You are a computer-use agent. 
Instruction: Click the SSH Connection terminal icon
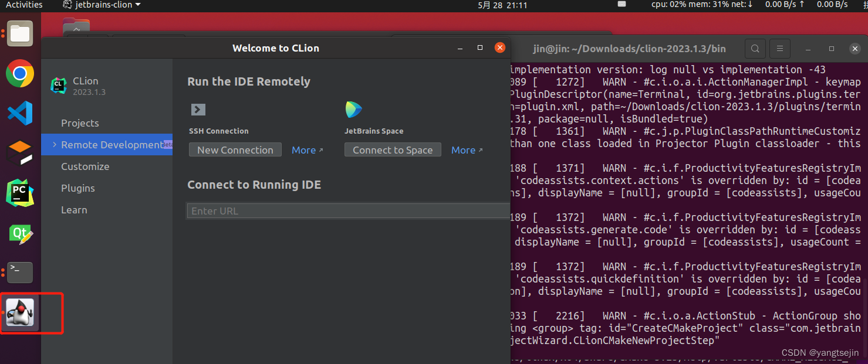198,109
